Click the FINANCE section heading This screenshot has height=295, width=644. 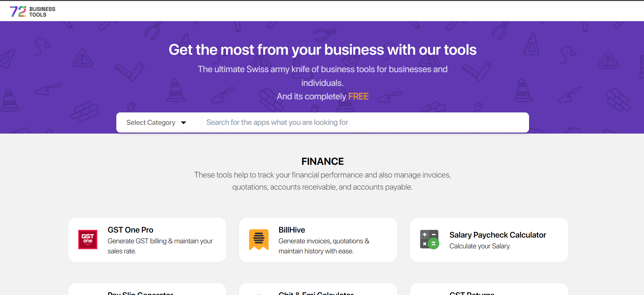322,161
